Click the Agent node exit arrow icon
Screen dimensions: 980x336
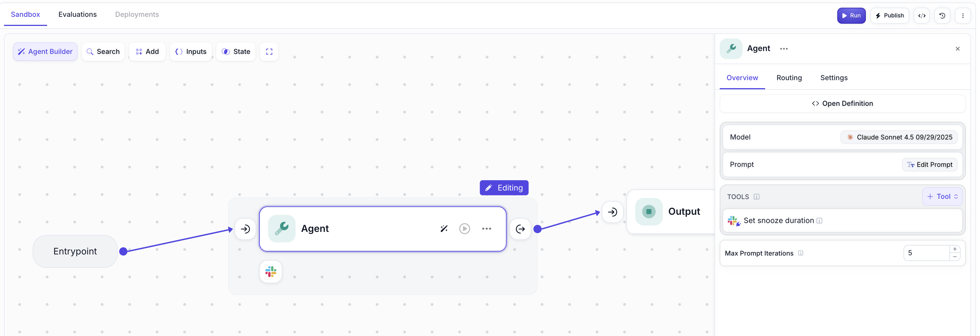[x=520, y=229]
